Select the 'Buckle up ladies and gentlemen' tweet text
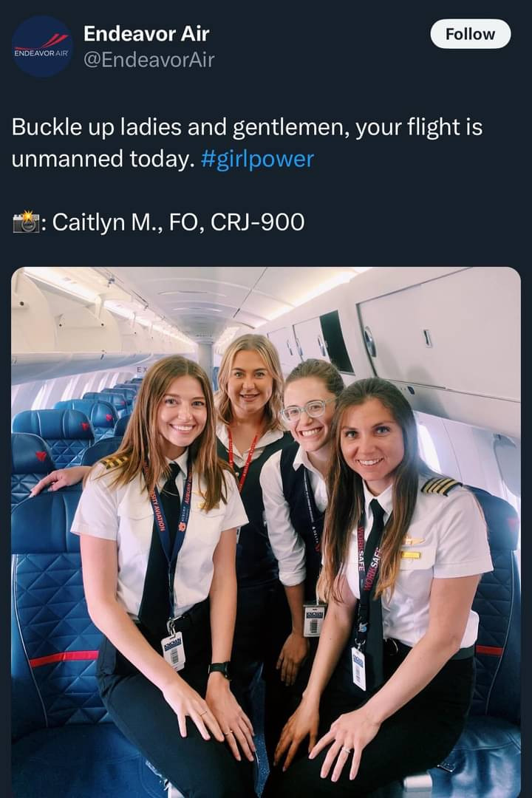532x798 pixels. click(247, 143)
